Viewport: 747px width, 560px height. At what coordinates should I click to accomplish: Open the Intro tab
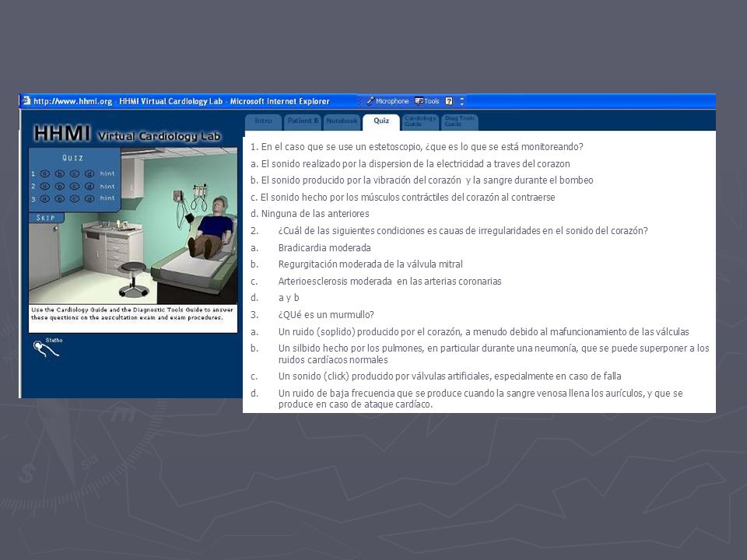(264, 121)
